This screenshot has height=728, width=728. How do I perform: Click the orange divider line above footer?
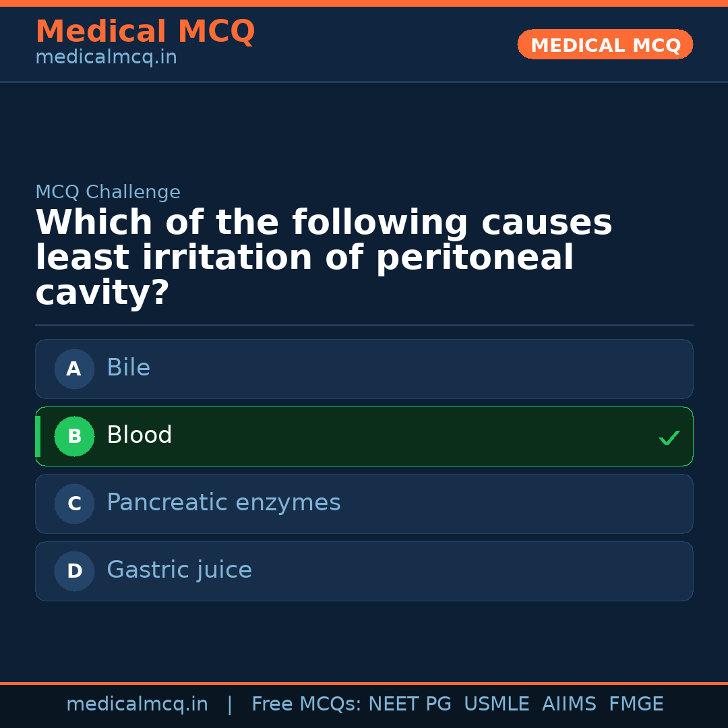pos(364,683)
